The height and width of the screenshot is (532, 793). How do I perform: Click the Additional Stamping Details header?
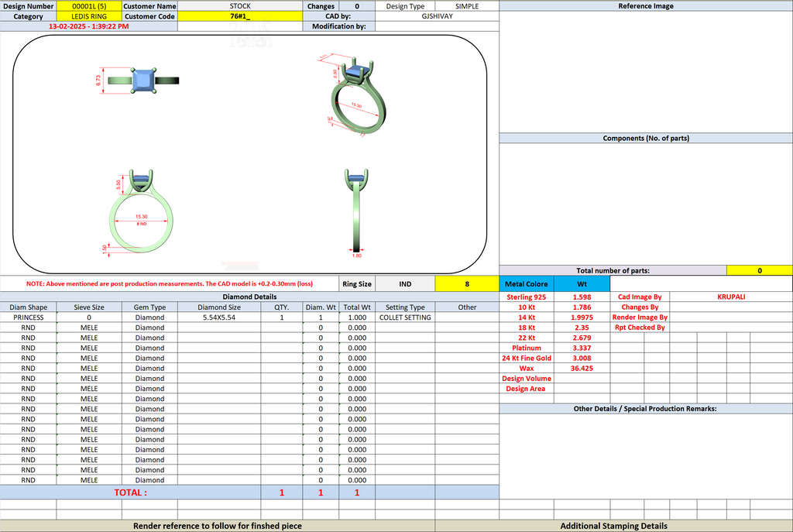point(614,526)
